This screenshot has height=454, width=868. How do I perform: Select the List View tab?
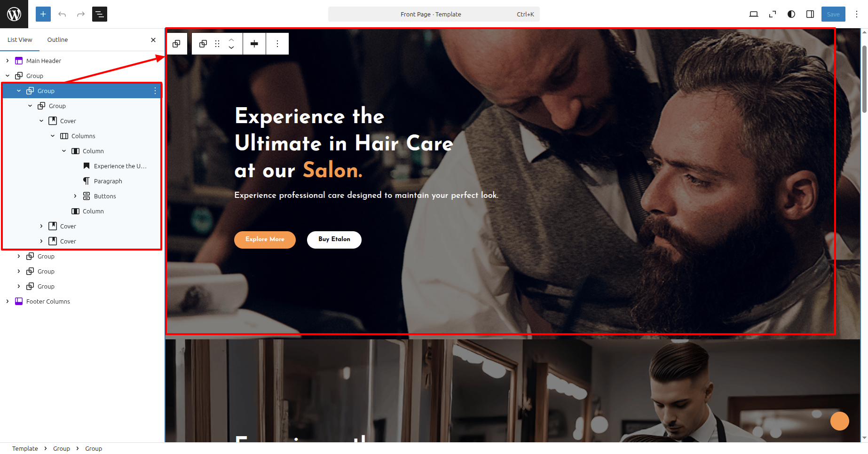tap(20, 40)
